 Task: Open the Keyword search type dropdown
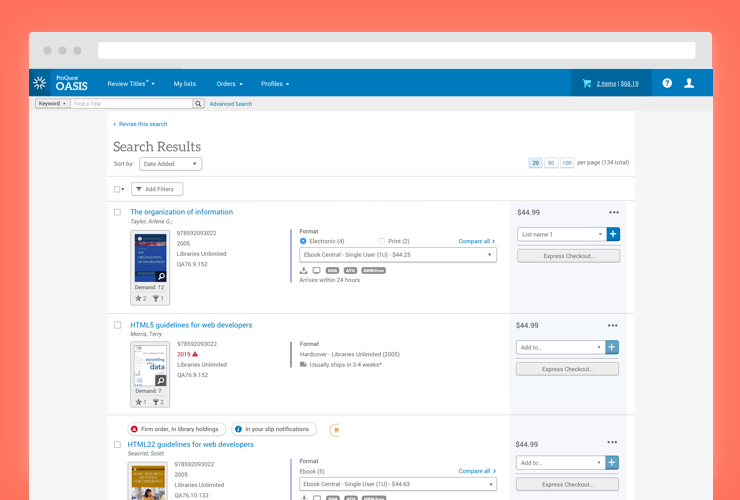click(52, 103)
